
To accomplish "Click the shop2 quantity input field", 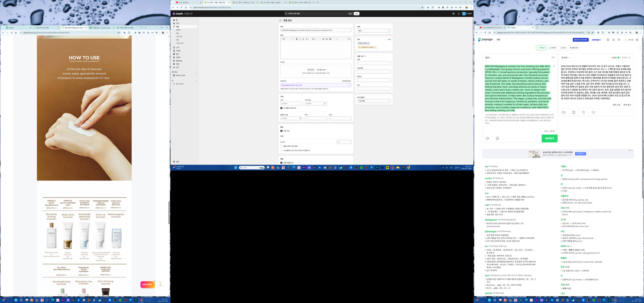I will click(x=344, y=142).
